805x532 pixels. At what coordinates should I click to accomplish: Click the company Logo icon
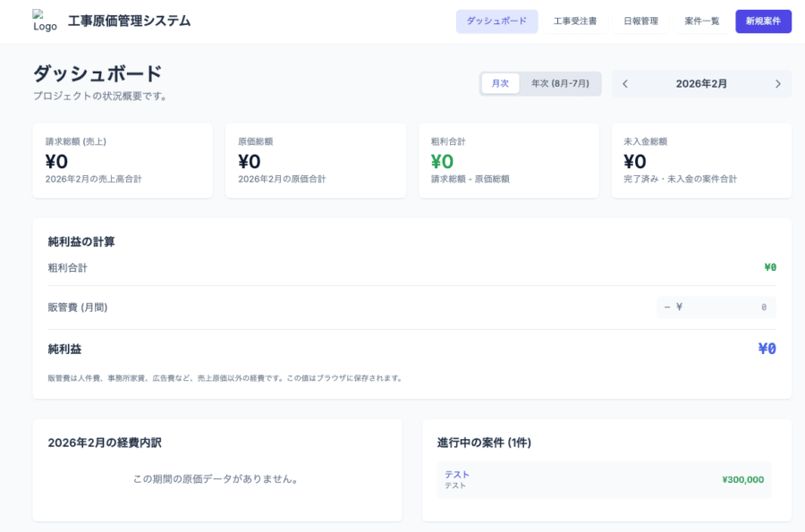38,18
